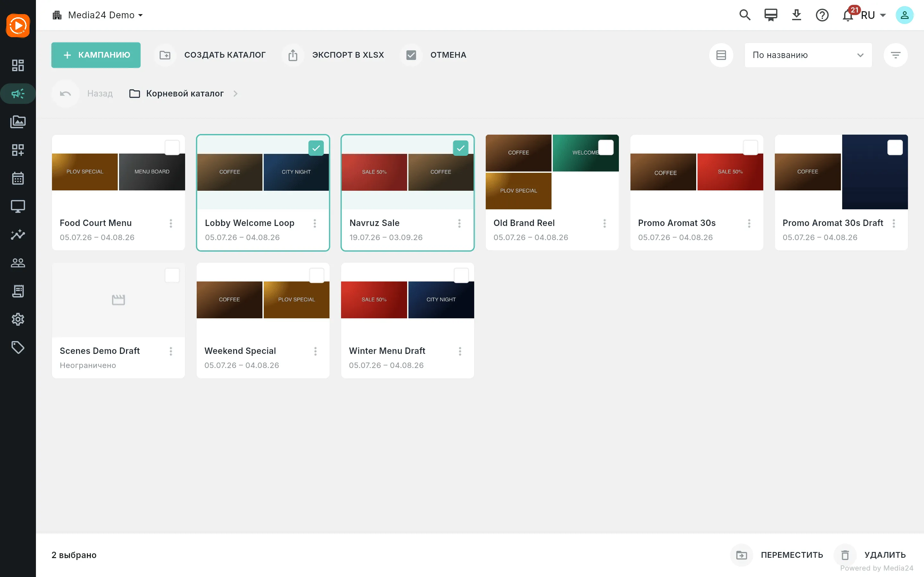Click the download icon in header
The width and height of the screenshot is (924, 577).
pyautogui.click(x=796, y=15)
